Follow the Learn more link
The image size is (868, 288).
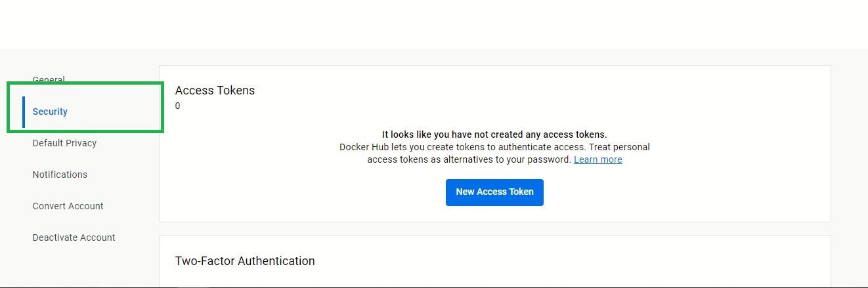point(597,159)
